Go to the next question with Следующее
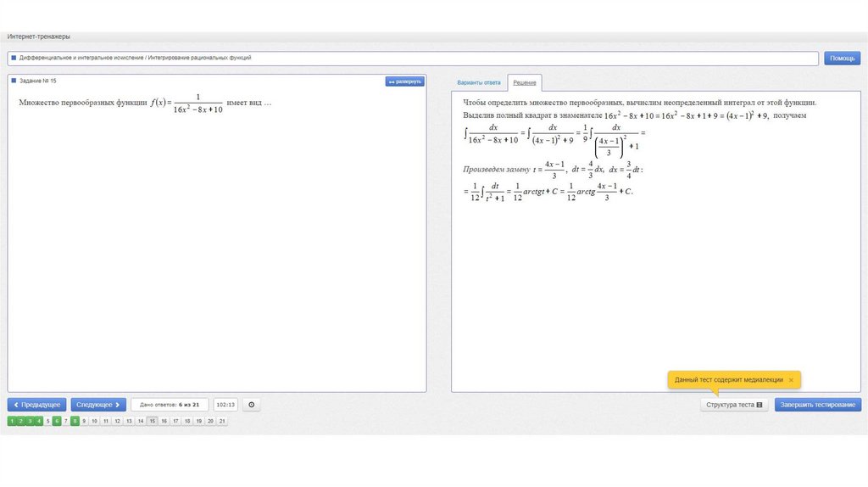The image size is (868, 487). [98, 405]
